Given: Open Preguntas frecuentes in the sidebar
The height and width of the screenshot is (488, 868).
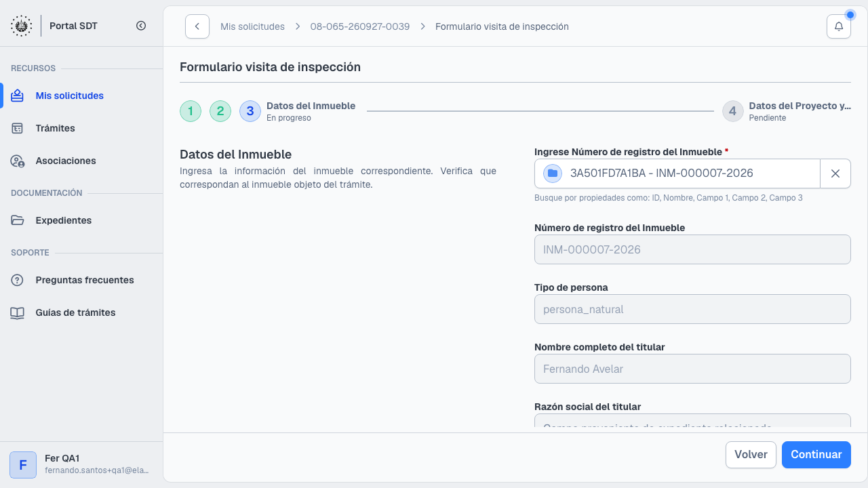Looking at the screenshot, I should pyautogui.click(x=81, y=280).
